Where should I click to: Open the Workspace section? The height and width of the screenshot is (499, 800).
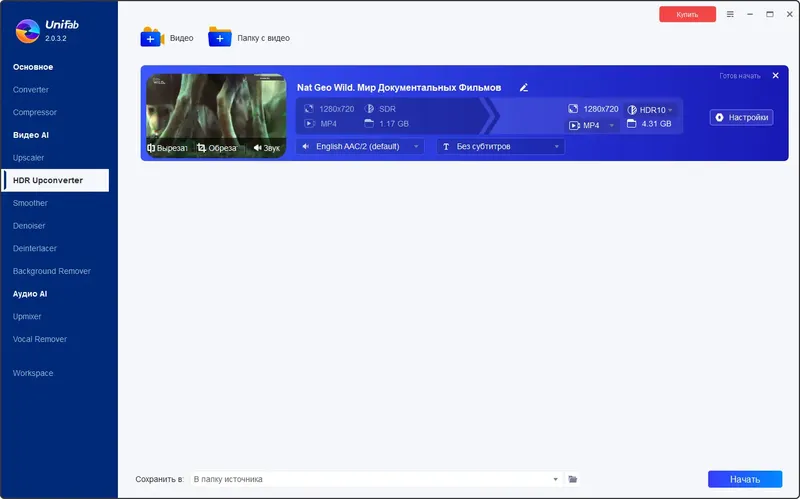tap(33, 373)
